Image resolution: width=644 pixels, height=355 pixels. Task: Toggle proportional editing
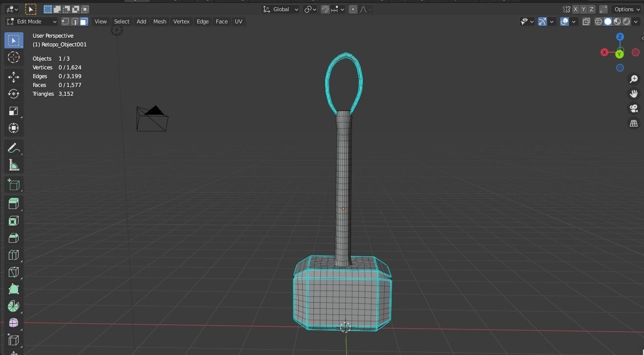pyautogui.click(x=353, y=9)
